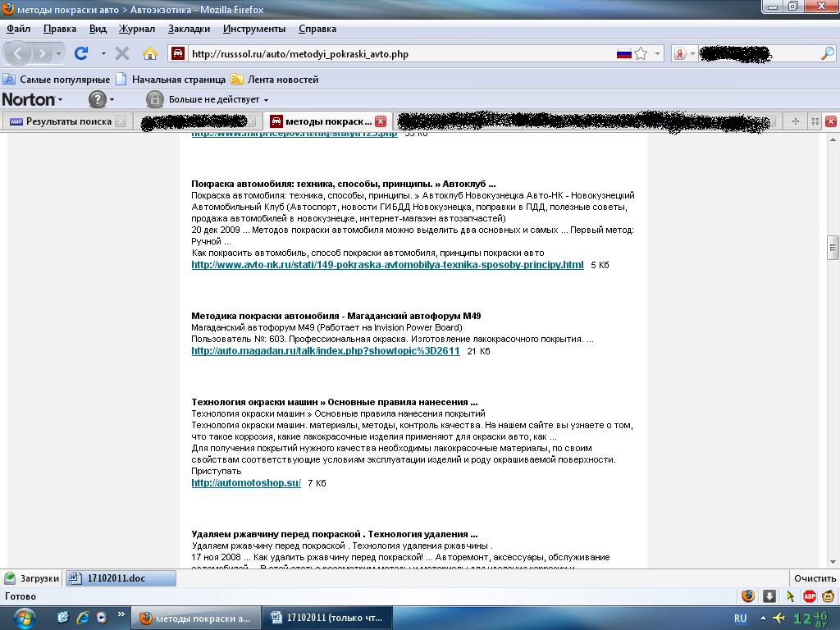Click the search magnifier icon
This screenshot has height=630, width=840.
click(827, 53)
